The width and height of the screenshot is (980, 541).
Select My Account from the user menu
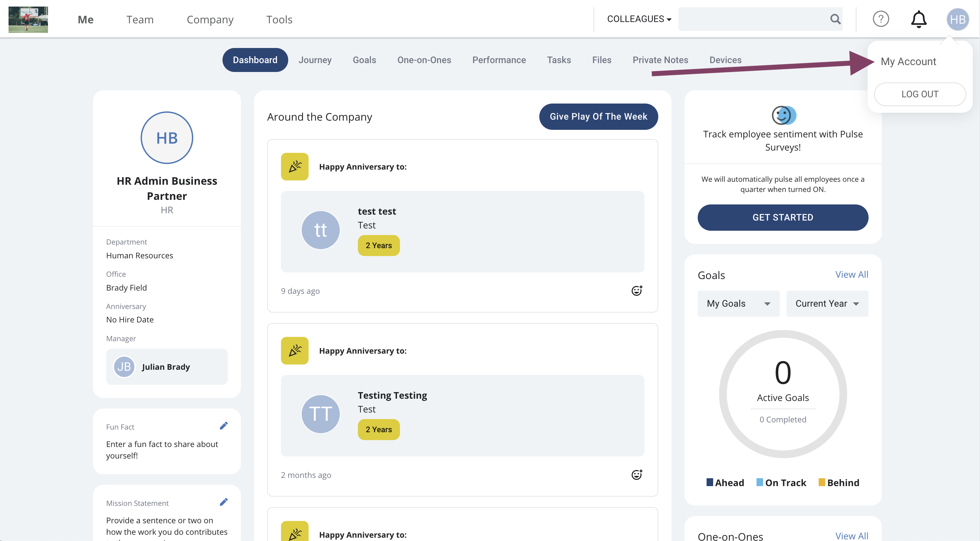pyautogui.click(x=908, y=61)
